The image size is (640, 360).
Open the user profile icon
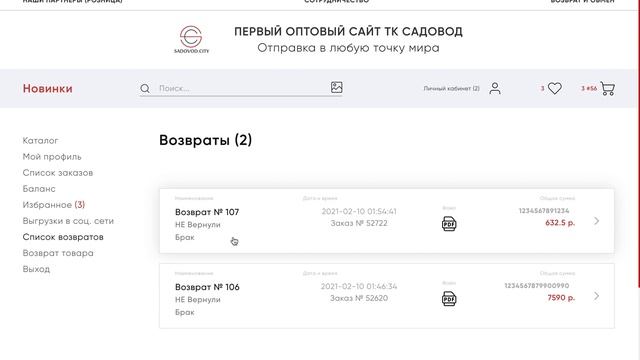click(x=495, y=88)
